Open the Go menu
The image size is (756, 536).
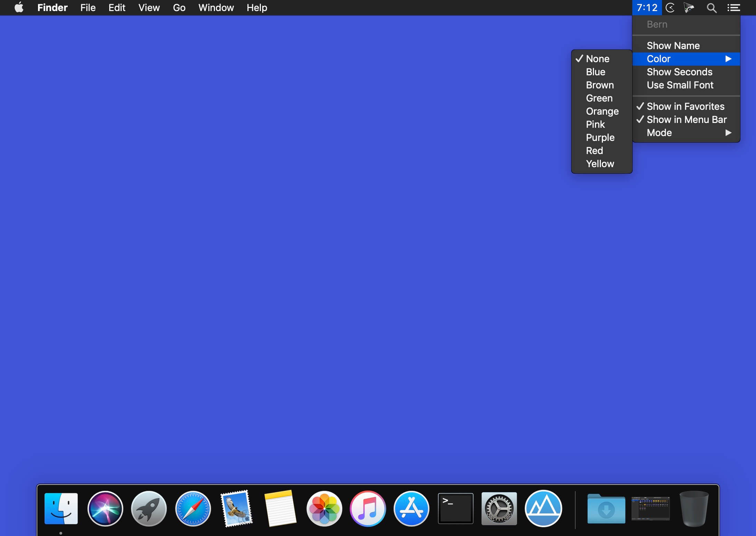pyautogui.click(x=179, y=8)
